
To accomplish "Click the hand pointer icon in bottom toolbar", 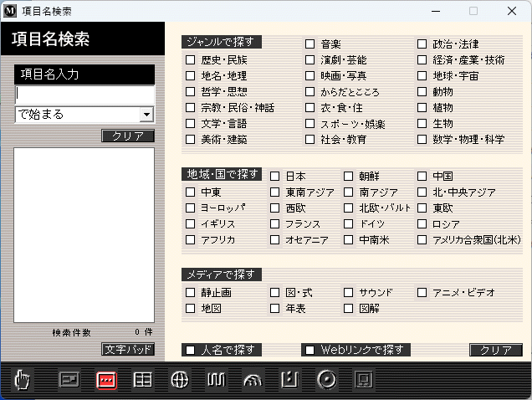I will [x=22, y=381].
